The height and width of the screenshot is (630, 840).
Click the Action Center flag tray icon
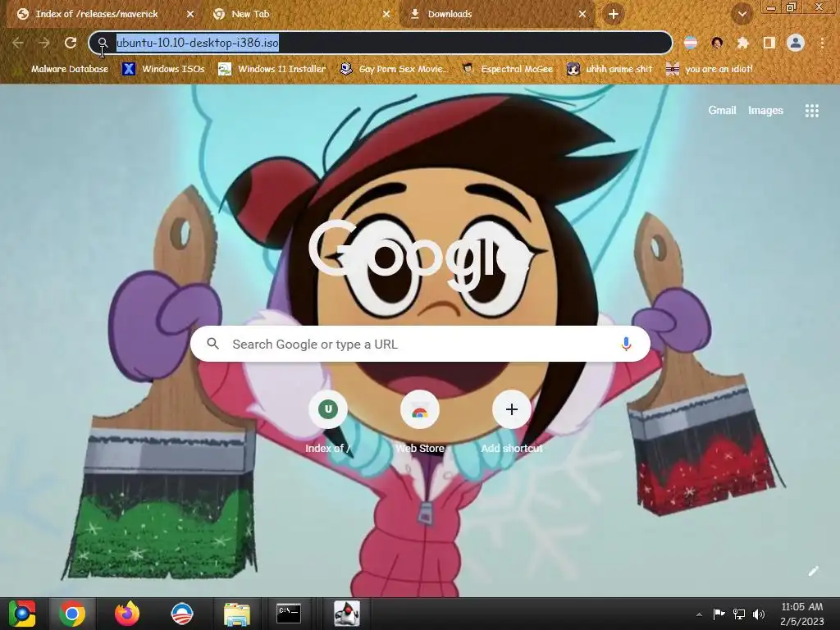(719, 614)
